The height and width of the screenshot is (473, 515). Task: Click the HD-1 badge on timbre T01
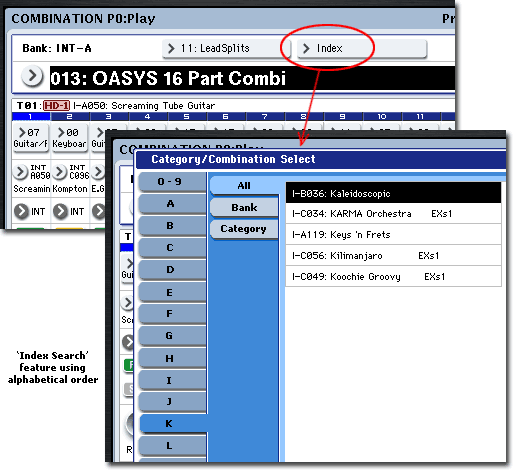tap(56, 106)
